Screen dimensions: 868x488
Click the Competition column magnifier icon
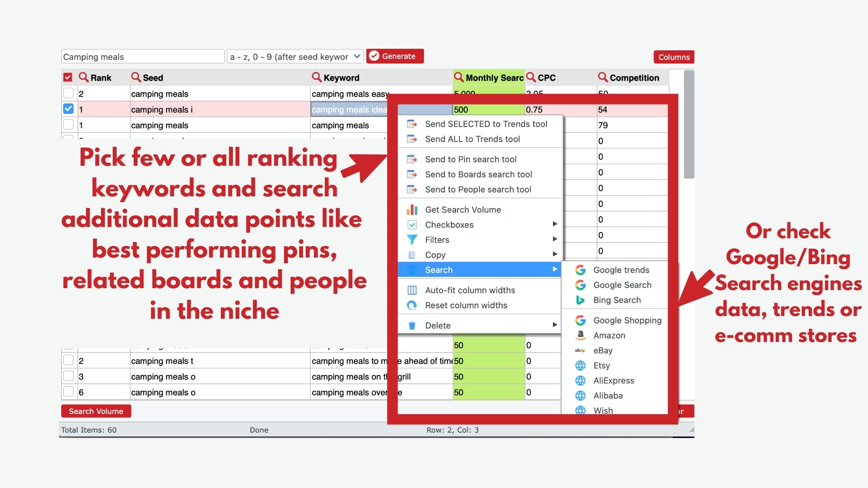(x=603, y=77)
